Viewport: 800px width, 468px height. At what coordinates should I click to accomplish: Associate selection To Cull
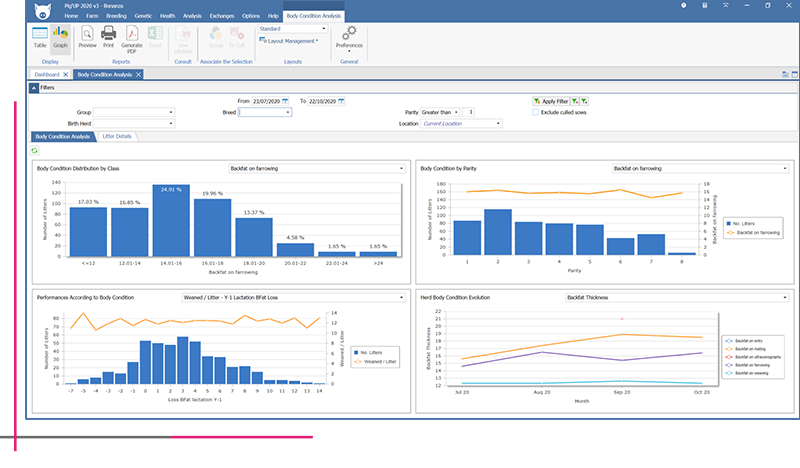click(x=236, y=37)
